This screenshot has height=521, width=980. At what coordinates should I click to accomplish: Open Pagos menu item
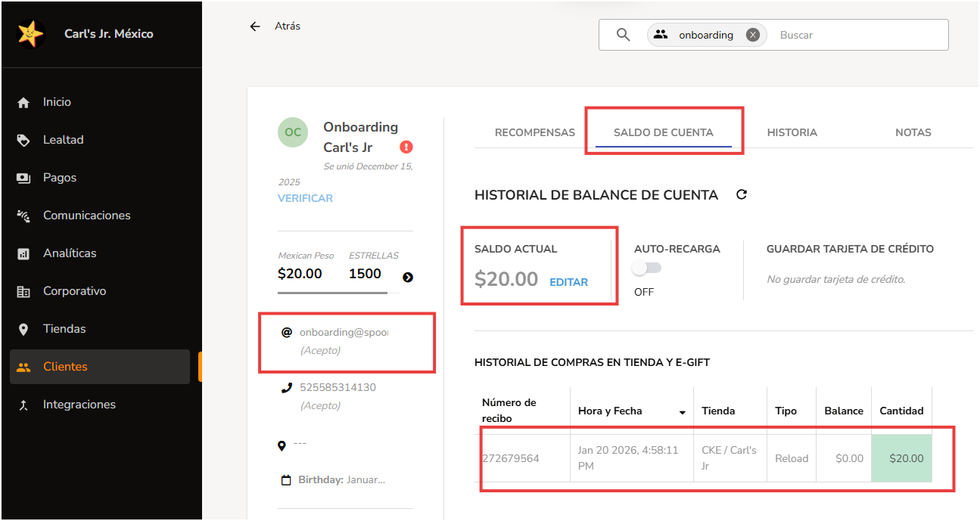pyautogui.click(x=100, y=178)
